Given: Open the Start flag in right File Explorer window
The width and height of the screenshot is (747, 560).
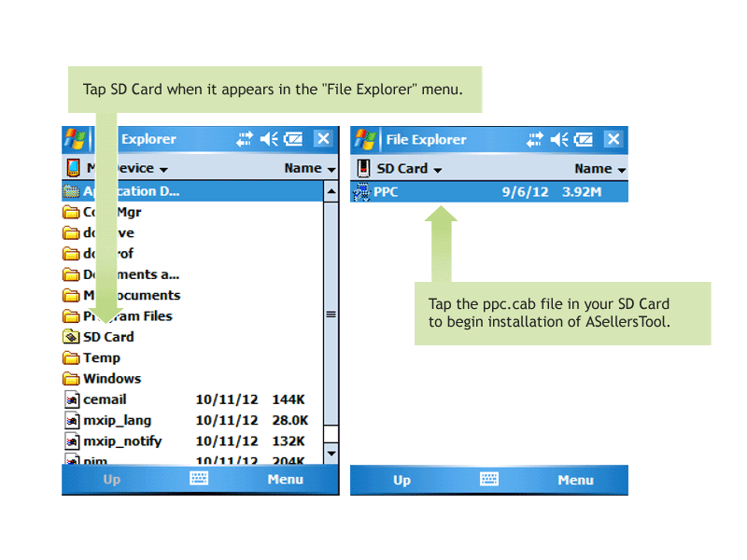Looking at the screenshot, I should point(365,139).
